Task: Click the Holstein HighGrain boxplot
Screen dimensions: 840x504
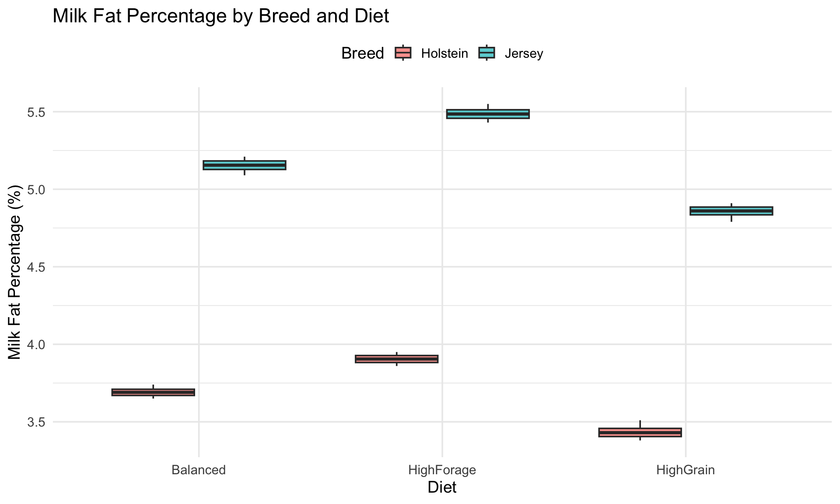Action: tap(640, 431)
